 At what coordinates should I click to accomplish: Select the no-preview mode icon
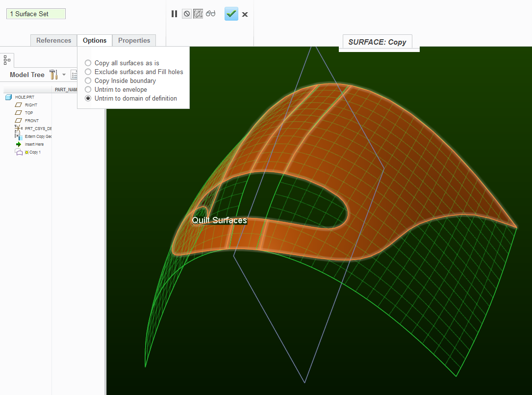(x=187, y=14)
